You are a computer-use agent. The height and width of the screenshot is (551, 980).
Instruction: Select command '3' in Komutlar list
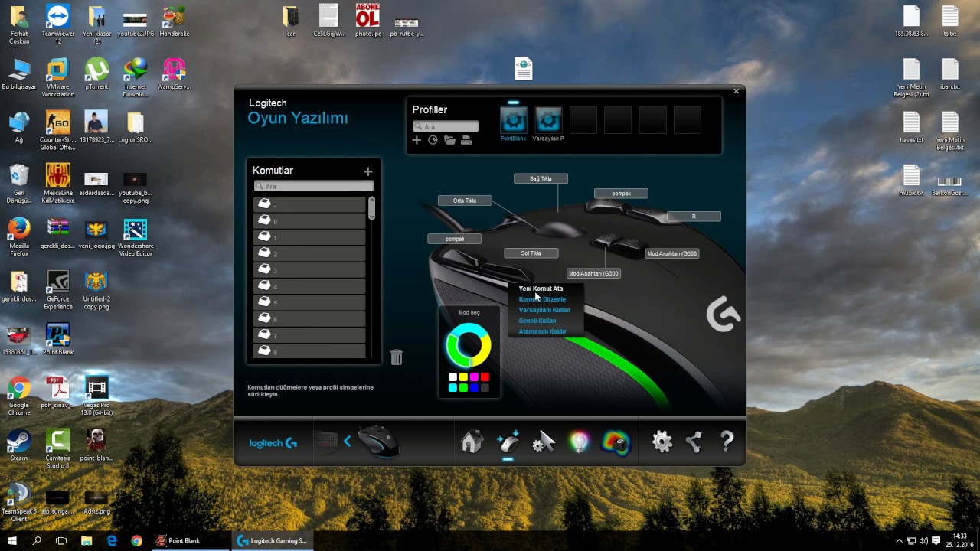click(309, 269)
